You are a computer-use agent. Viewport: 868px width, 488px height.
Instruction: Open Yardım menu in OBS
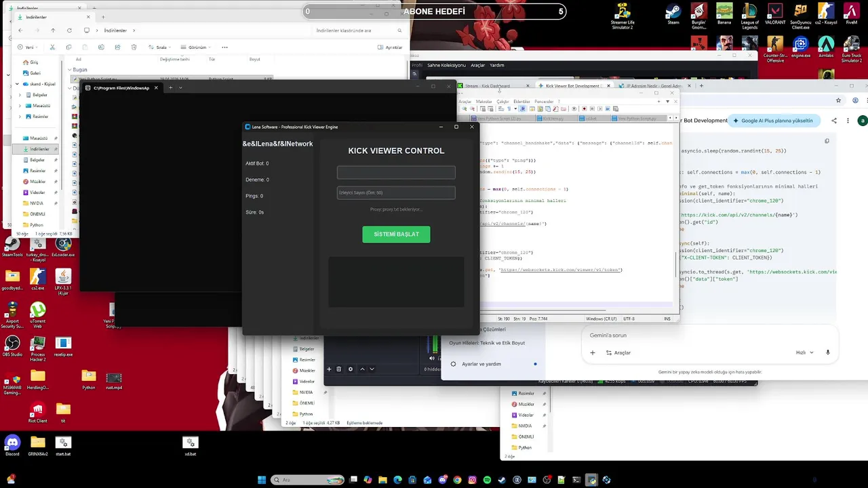497,65
